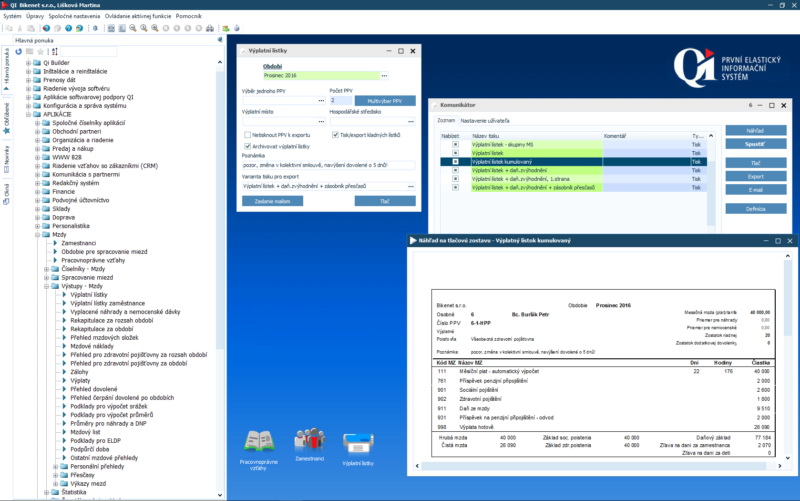The image size is (800, 501).
Task: Expand the Číselníky - Mzdy folder
Action: pos(47,269)
